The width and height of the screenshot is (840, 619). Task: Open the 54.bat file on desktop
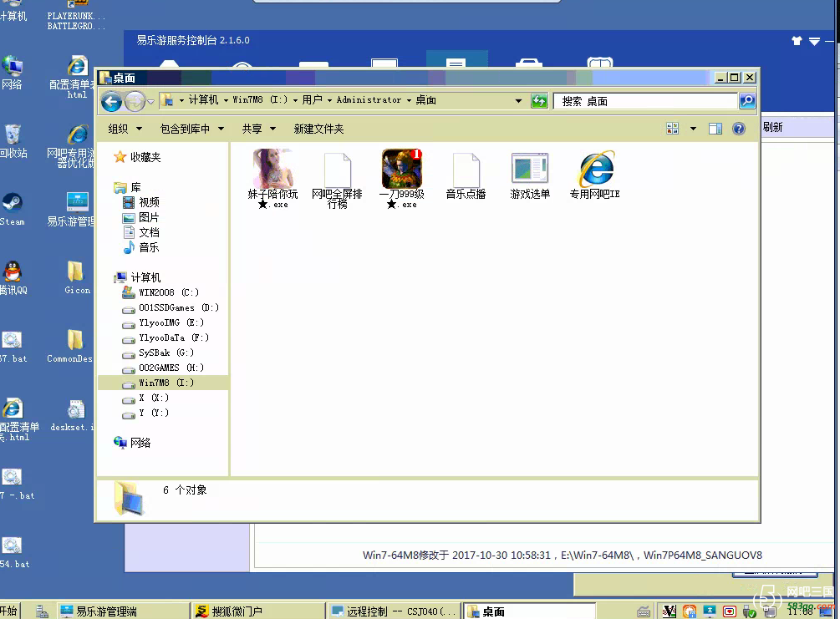pos(13,553)
